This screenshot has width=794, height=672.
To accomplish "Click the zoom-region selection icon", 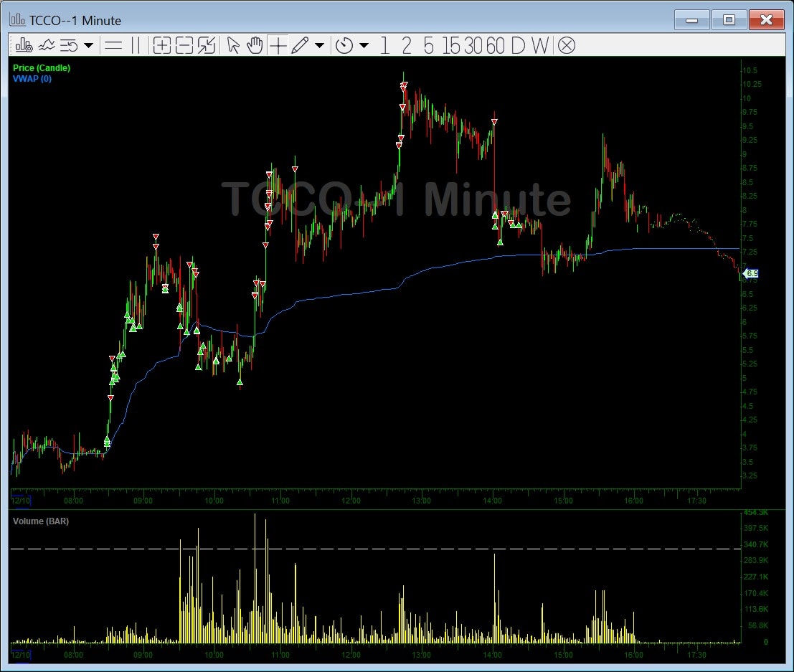I will (207, 45).
